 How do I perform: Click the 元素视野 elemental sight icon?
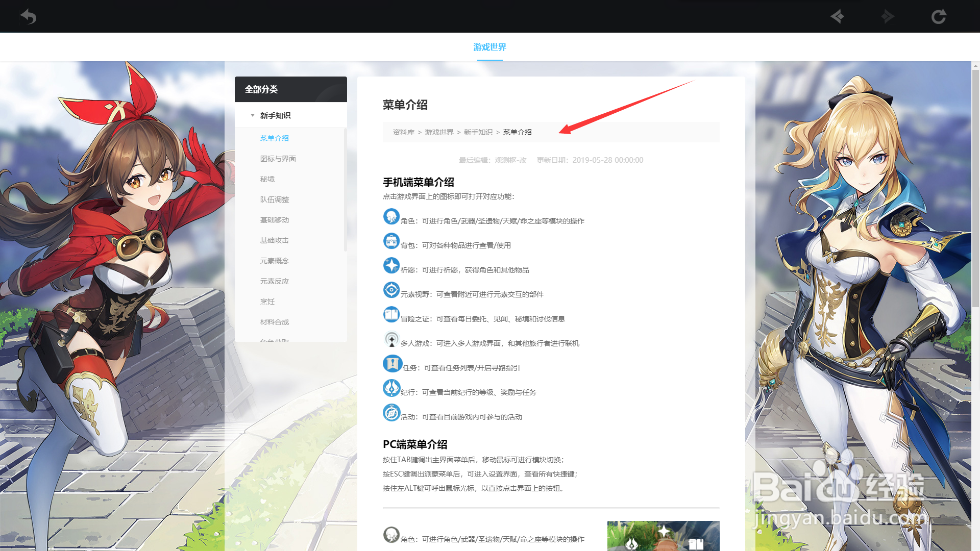pos(391,290)
